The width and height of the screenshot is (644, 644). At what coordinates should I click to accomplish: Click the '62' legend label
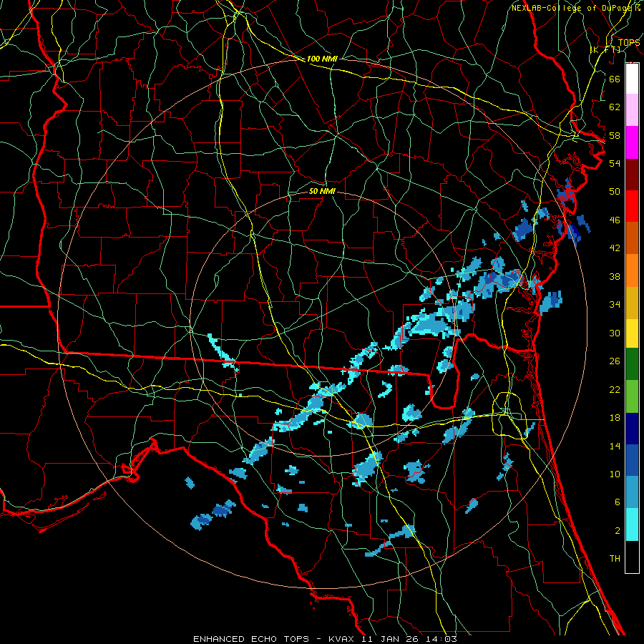pos(615,107)
